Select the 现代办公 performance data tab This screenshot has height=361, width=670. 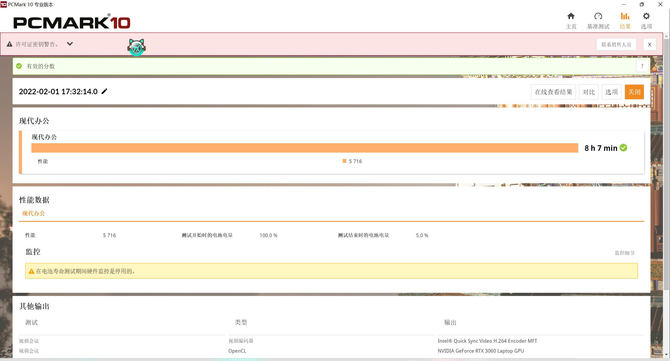click(33, 213)
